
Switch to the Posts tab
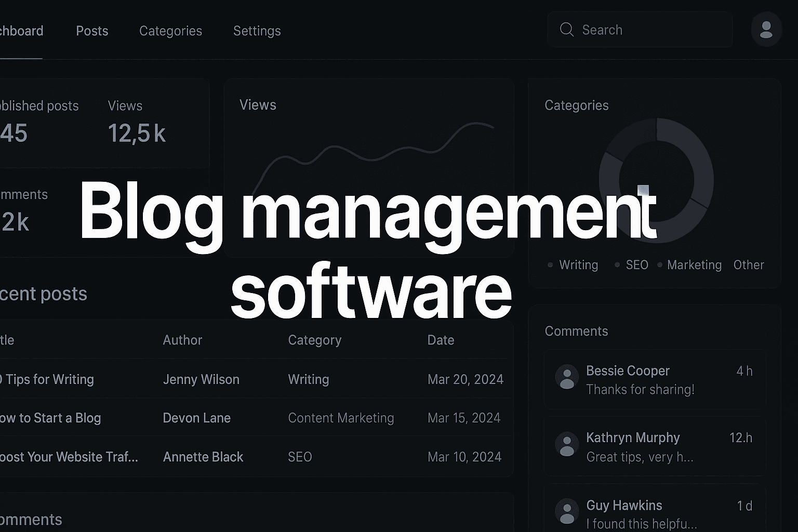tap(92, 31)
